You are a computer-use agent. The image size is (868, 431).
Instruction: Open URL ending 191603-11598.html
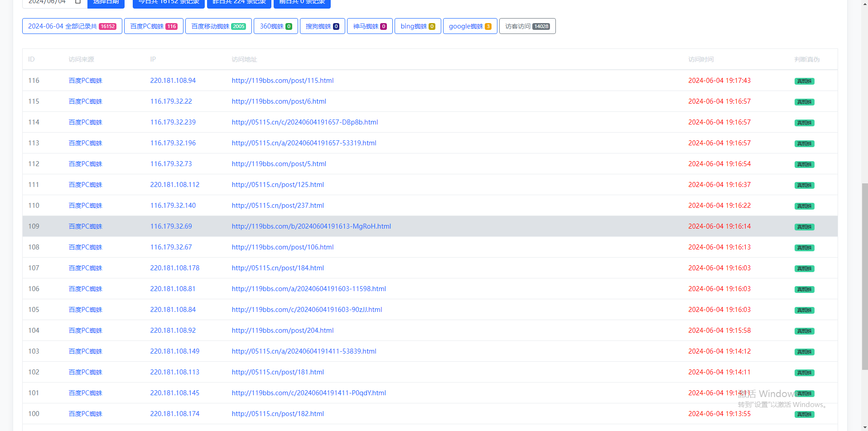(x=309, y=289)
